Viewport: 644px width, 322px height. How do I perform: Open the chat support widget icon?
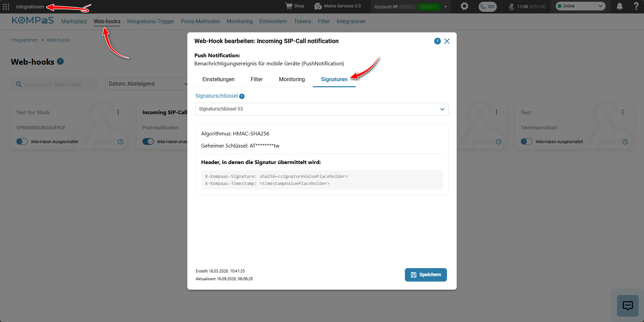pyautogui.click(x=627, y=305)
